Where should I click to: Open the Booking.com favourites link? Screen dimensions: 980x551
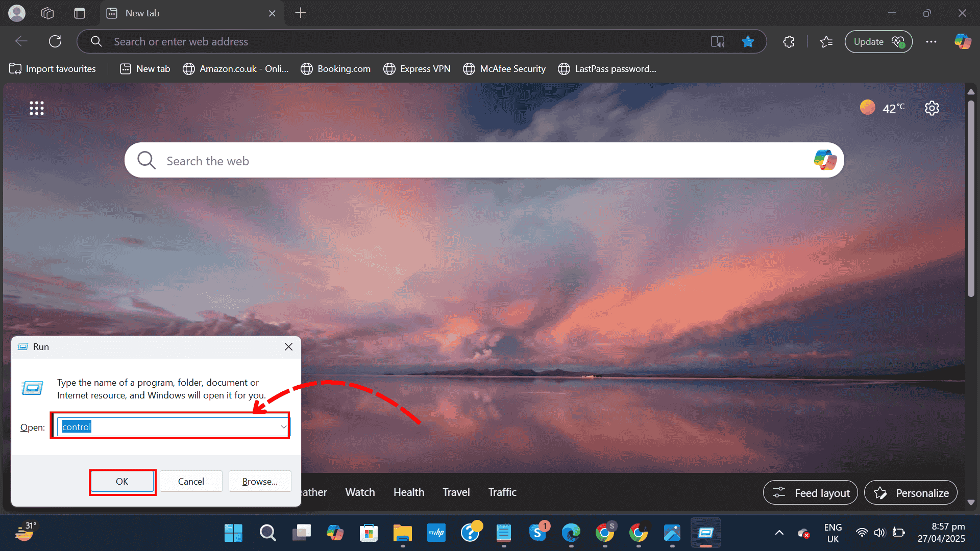coord(336,69)
